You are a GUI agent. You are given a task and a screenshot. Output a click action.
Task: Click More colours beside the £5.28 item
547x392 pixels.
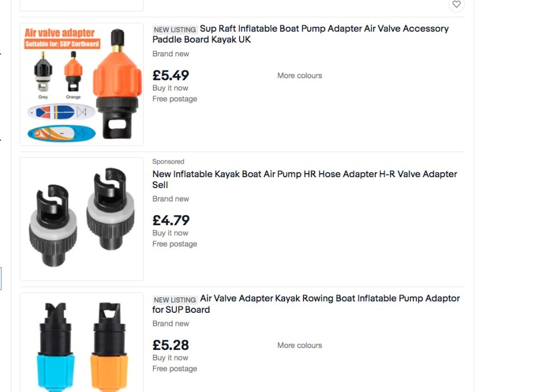point(299,345)
